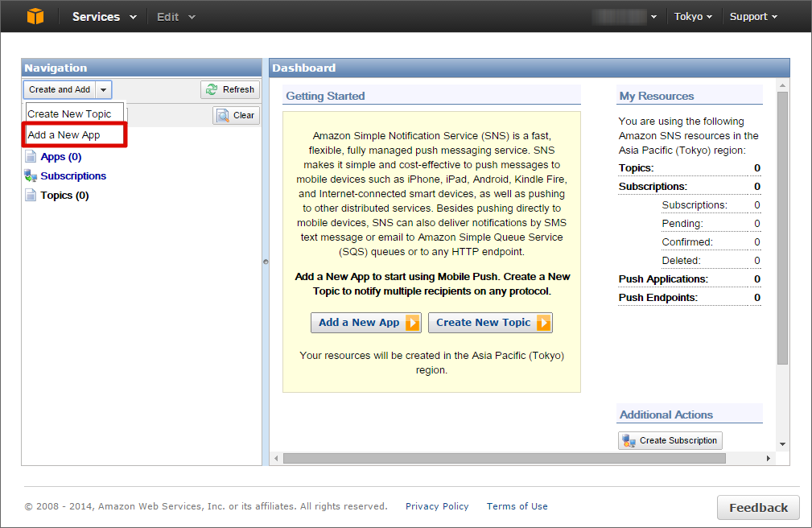812x528 pixels.
Task: Open the Services menu
Action: click(x=104, y=17)
